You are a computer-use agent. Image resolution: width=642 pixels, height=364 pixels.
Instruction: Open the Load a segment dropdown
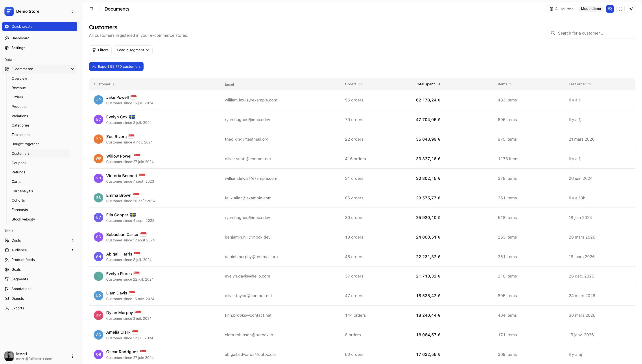point(133,50)
